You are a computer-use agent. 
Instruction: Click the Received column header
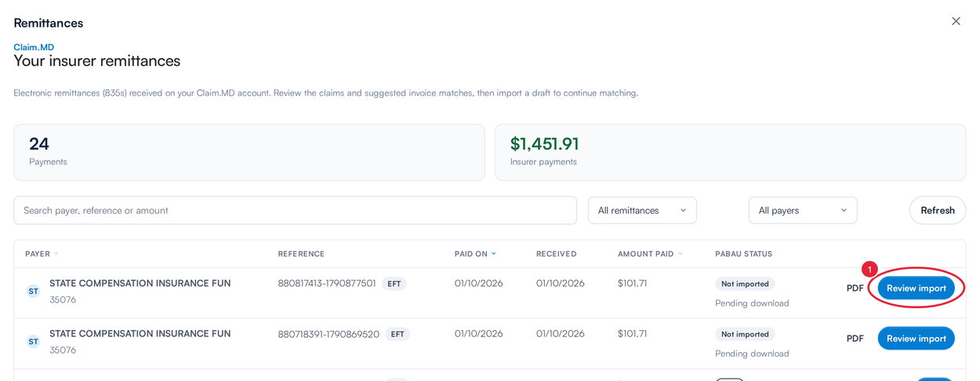point(556,254)
